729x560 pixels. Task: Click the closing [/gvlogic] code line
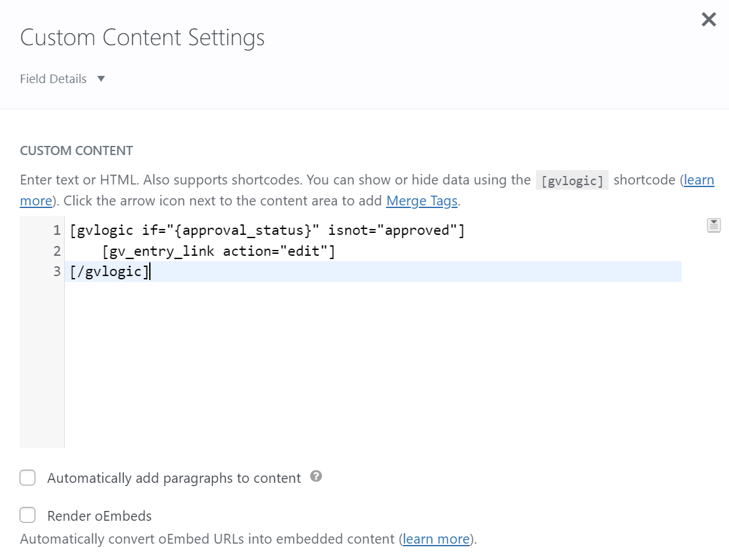(x=110, y=271)
